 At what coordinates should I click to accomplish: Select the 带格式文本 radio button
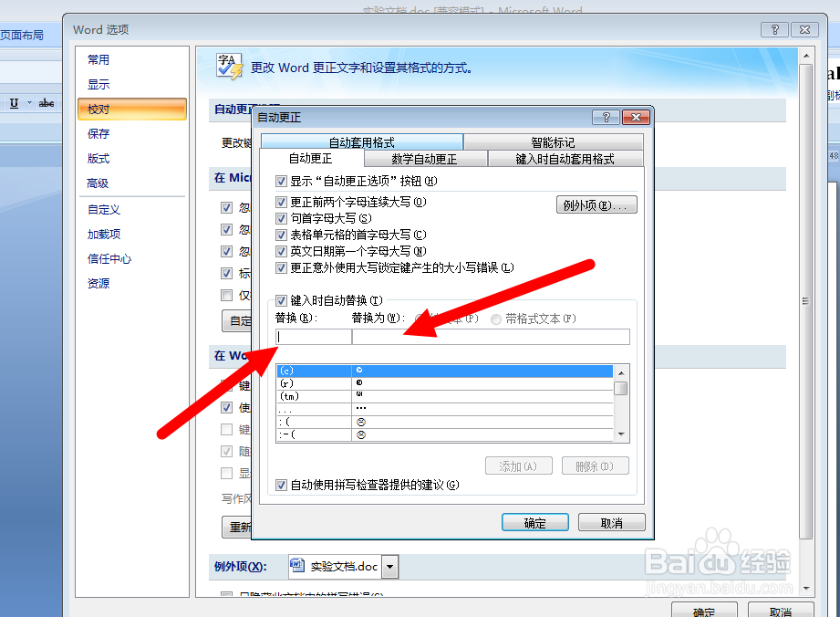(x=496, y=319)
